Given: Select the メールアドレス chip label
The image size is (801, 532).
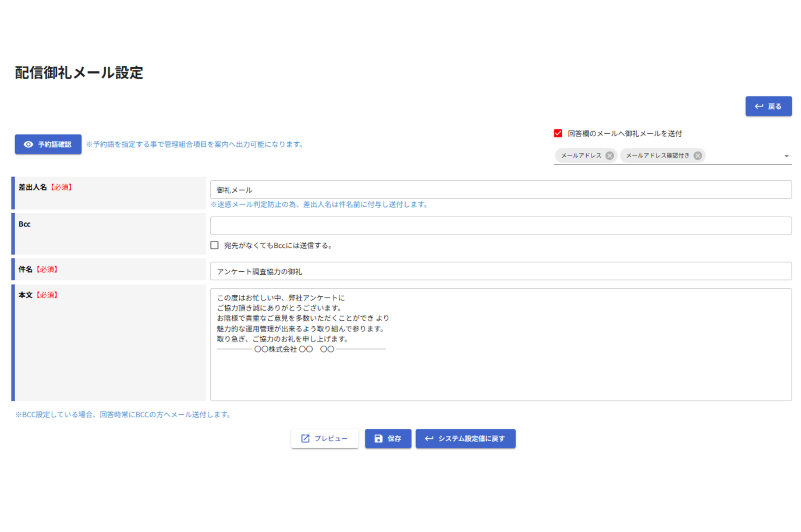Looking at the screenshot, I should click(581, 156).
